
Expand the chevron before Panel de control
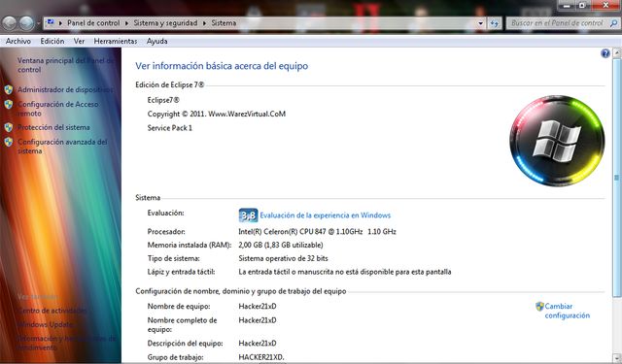[60, 23]
